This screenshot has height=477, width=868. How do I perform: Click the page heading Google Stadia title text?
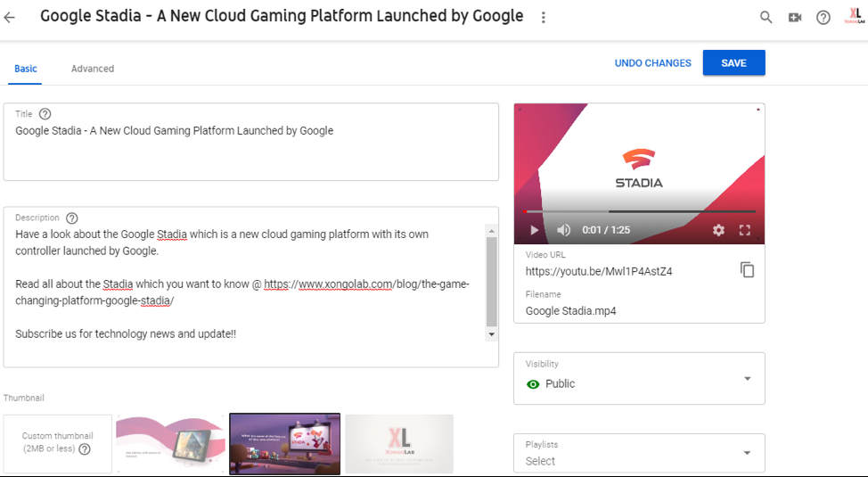click(282, 16)
